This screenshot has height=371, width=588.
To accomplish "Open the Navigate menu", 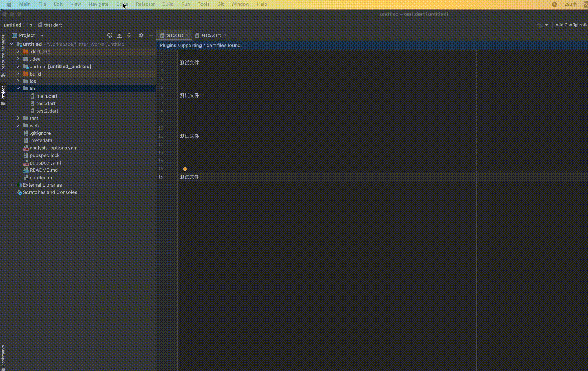I will (x=98, y=4).
